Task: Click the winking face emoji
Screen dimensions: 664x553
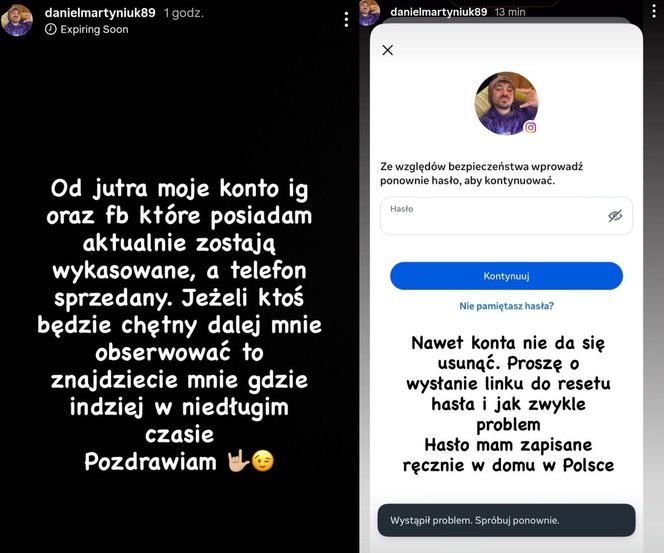Action: (x=263, y=461)
